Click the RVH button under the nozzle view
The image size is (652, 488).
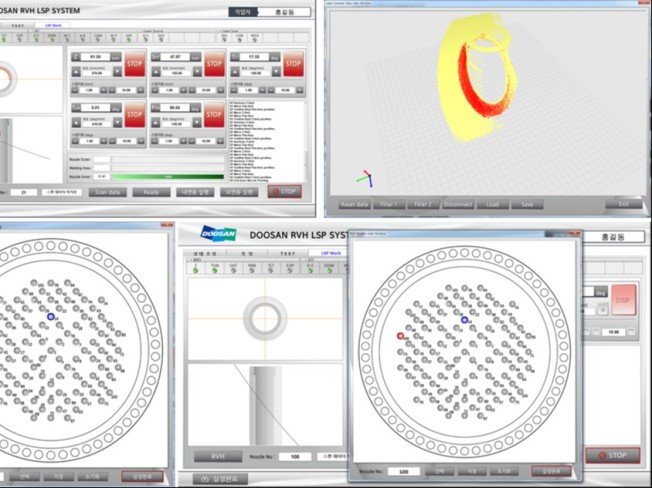point(217,456)
